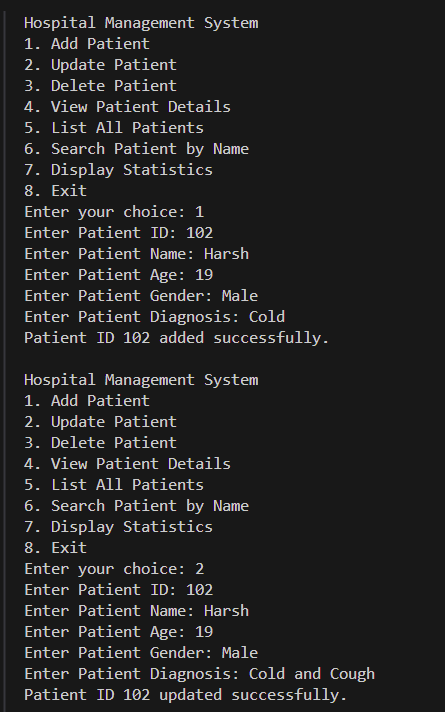
Task: Click the second '2. Update Patient' line
Action: pos(100,421)
